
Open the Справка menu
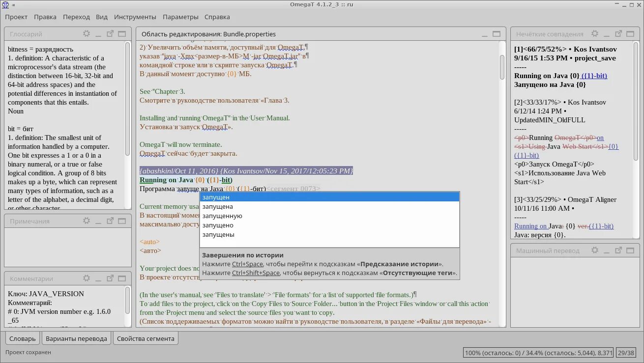coord(217,17)
